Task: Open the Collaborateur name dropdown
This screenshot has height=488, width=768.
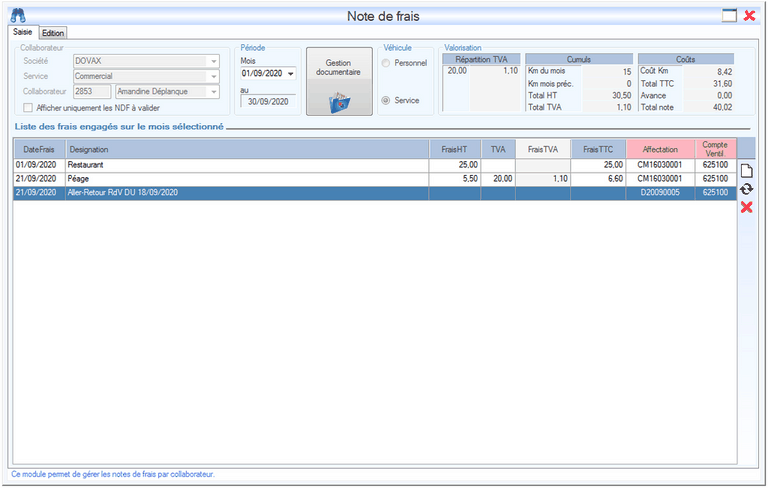Action: 214,92
